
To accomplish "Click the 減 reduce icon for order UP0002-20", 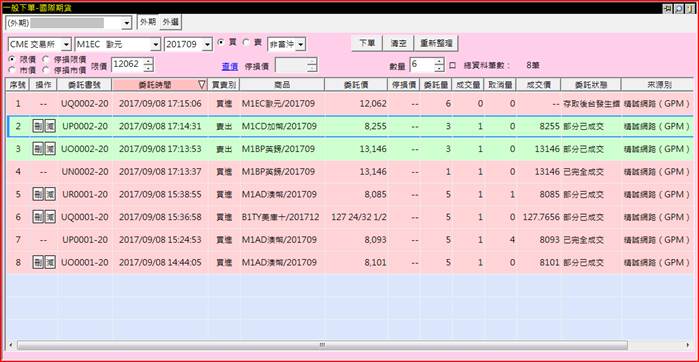I will (50, 126).
